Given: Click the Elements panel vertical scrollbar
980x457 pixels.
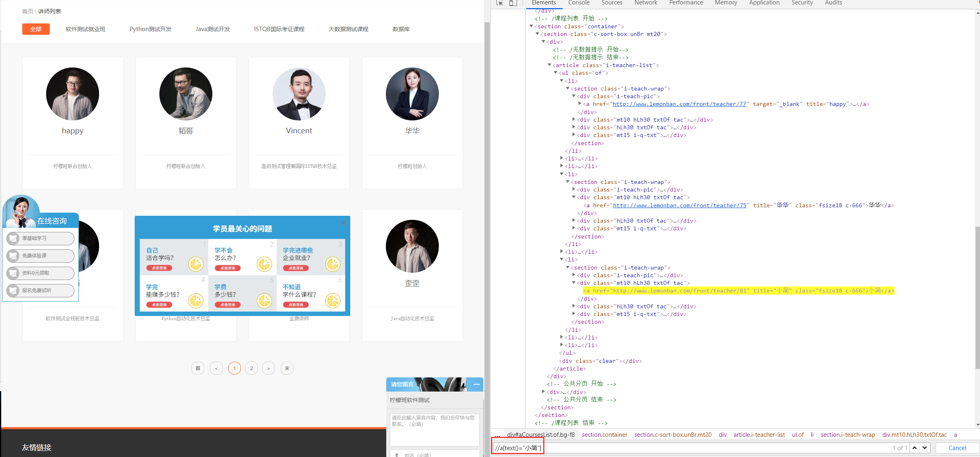Looking at the screenshot, I should point(977,297).
